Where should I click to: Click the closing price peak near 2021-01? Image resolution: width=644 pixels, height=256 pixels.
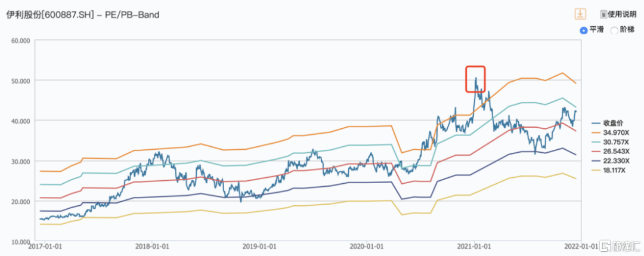475,79
